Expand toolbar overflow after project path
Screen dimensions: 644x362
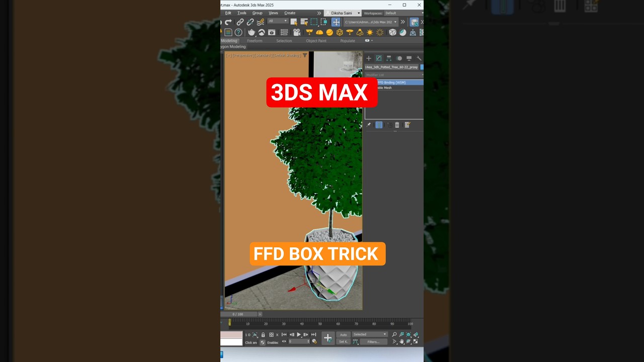coord(403,22)
